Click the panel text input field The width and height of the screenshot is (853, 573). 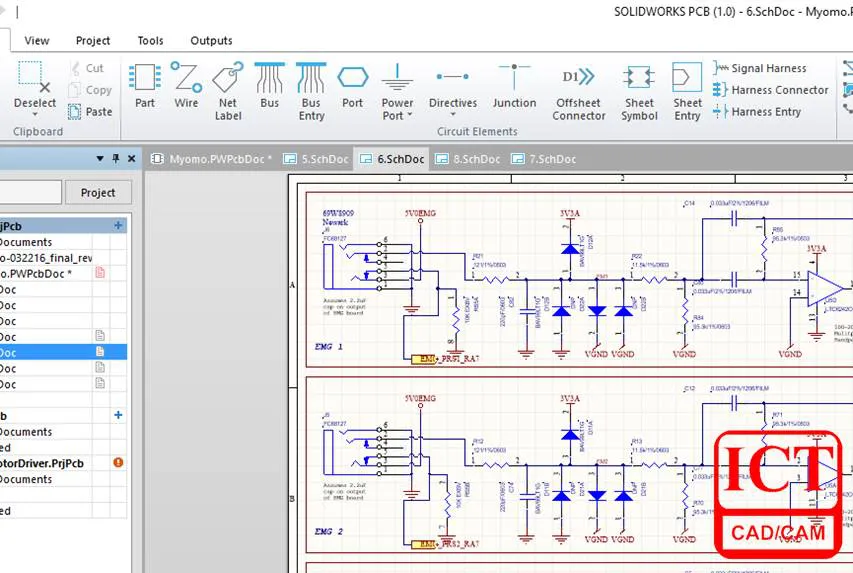coord(30,193)
